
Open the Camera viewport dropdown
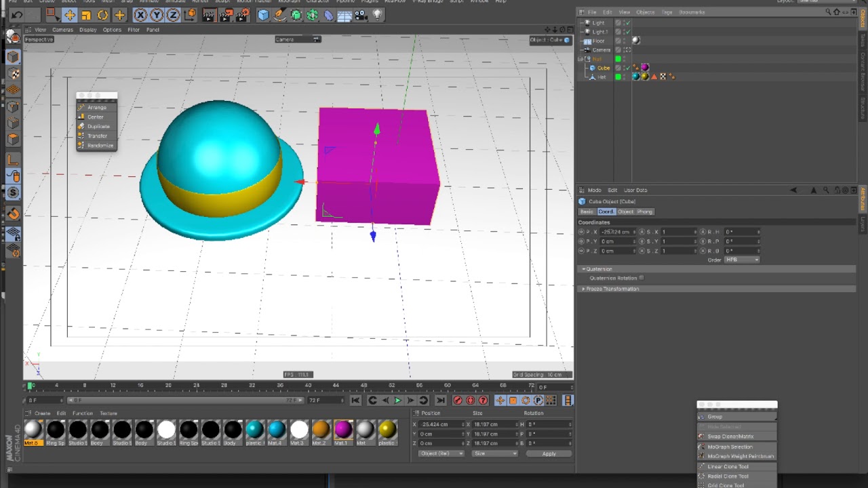click(297, 39)
